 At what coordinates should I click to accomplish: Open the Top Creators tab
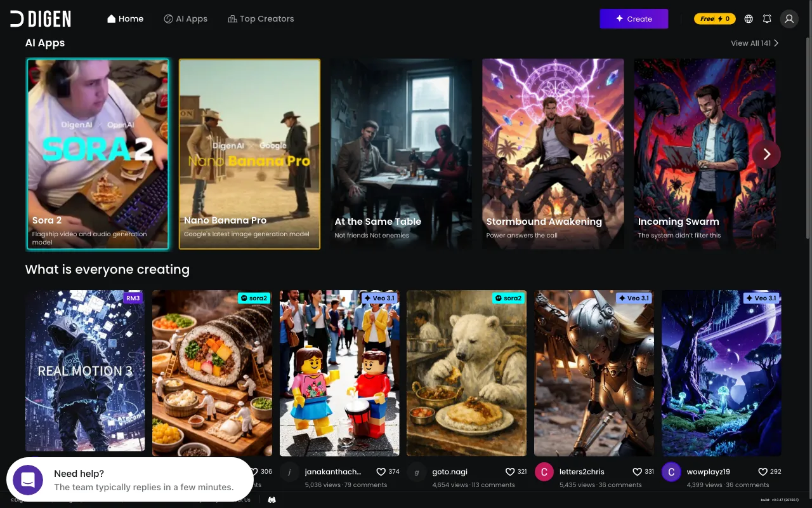[261, 19]
